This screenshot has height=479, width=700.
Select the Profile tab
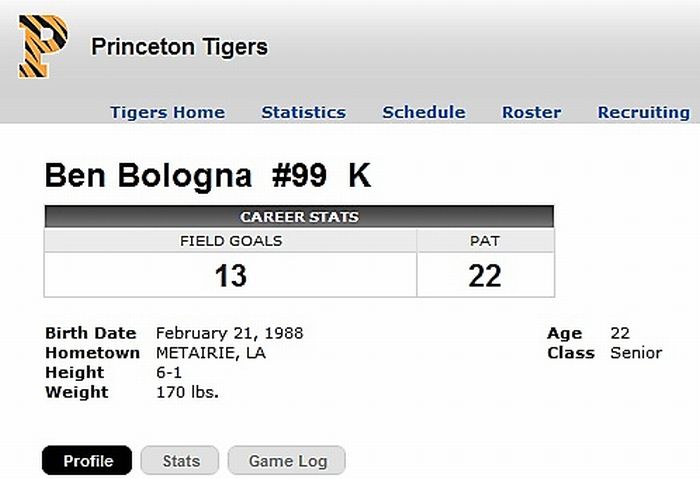click(x=87, y=461)
